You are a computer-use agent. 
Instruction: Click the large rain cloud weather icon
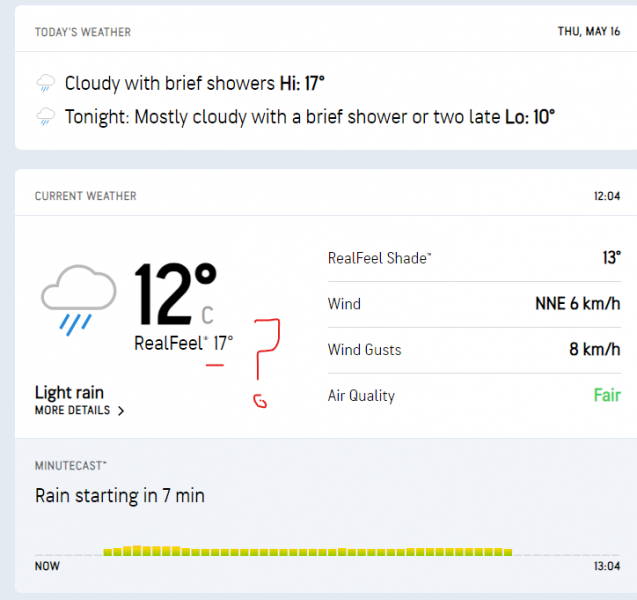click(78, 298)
